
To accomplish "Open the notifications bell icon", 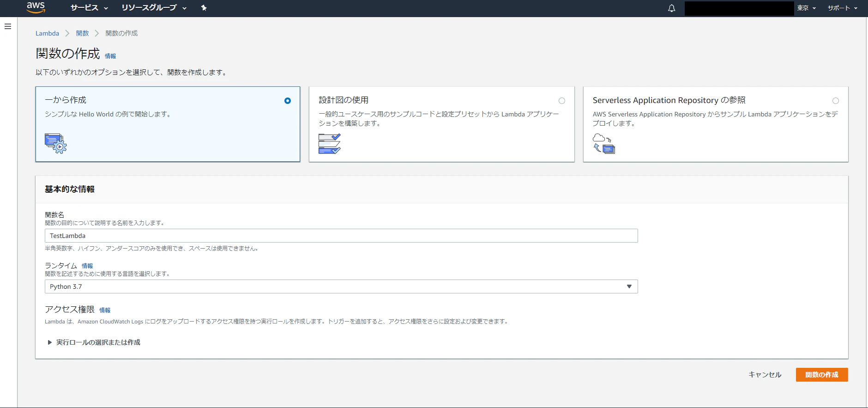I will pos(671,8).
